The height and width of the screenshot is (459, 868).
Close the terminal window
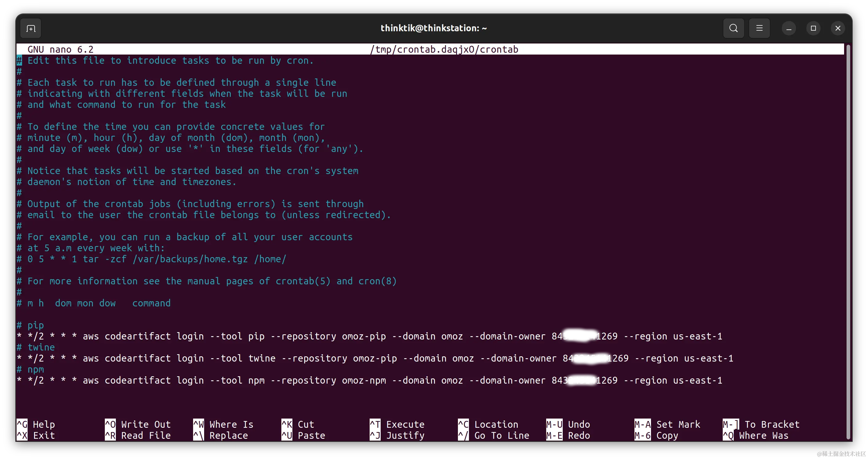click(838, 28)
